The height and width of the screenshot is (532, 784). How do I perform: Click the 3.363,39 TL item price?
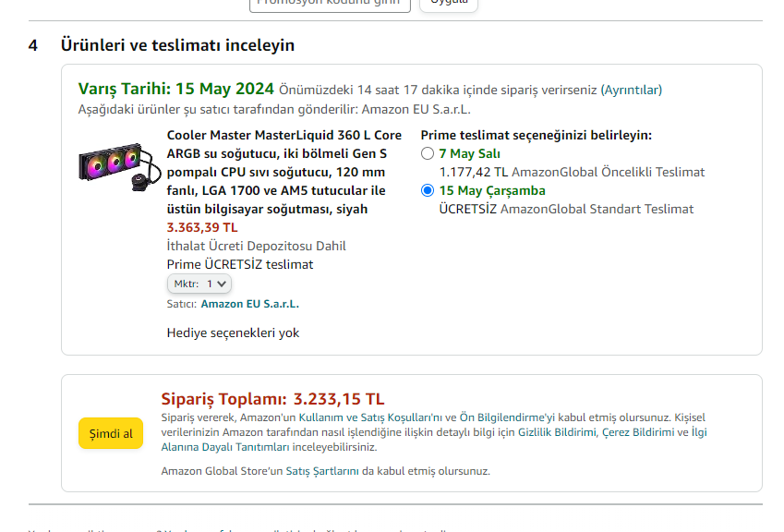202,227
